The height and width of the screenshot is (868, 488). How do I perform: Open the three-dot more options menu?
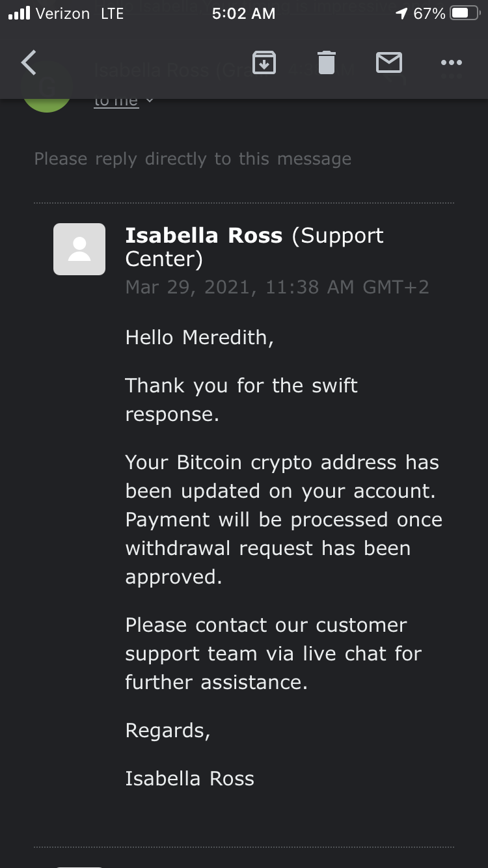(x=451, y=62)
